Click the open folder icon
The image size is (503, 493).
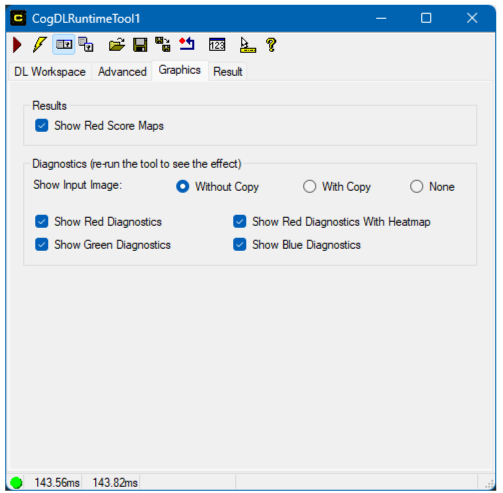tap(117, 45)
